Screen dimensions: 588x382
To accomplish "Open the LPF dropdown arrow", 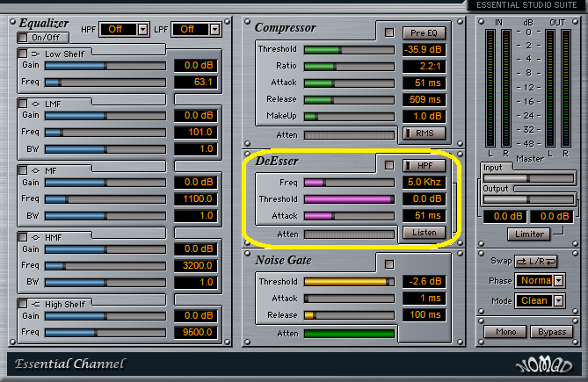I will 214,29.
